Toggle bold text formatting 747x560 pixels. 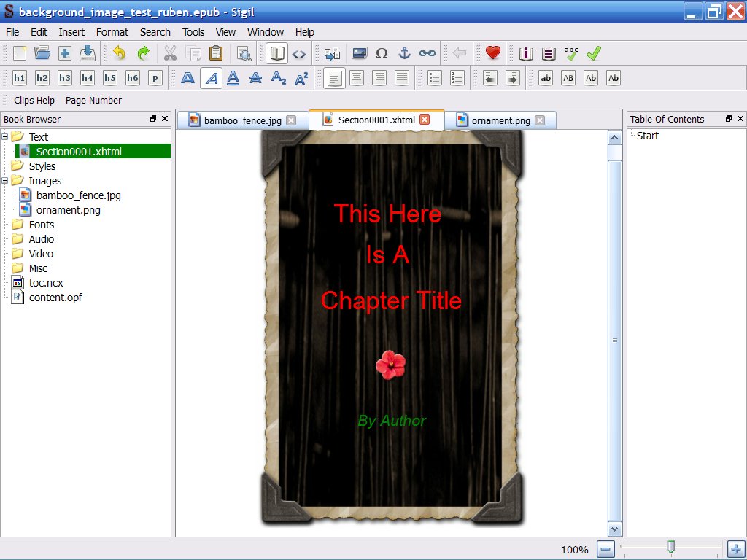(187, 78)
